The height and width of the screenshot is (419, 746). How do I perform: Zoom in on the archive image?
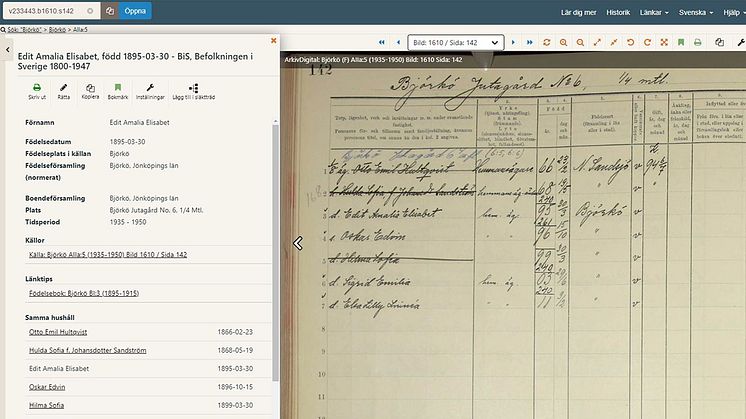coord(563,42)
